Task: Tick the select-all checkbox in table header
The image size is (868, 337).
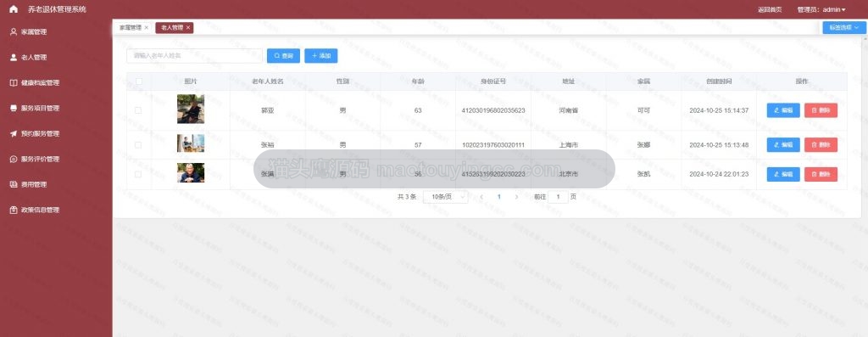Action: coord(139,81)
